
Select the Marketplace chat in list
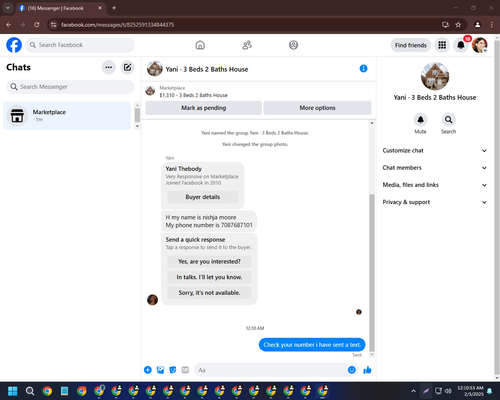point(67,116)
